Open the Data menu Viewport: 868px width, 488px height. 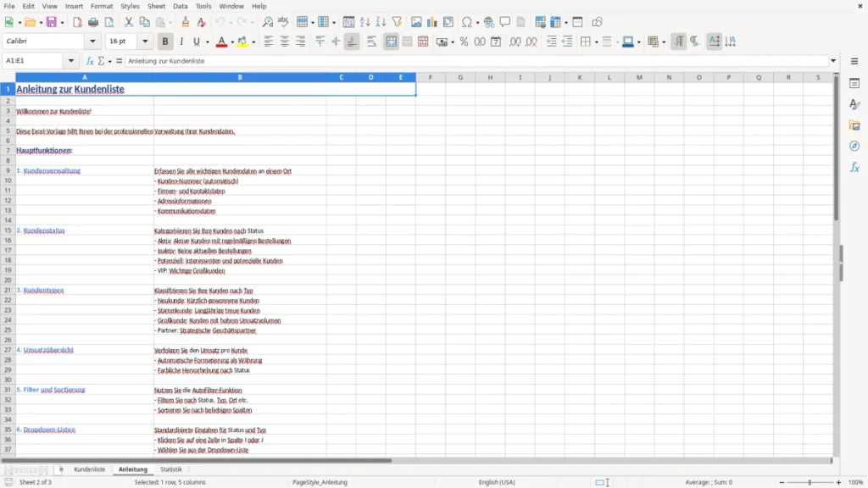[x=180, y=6]
